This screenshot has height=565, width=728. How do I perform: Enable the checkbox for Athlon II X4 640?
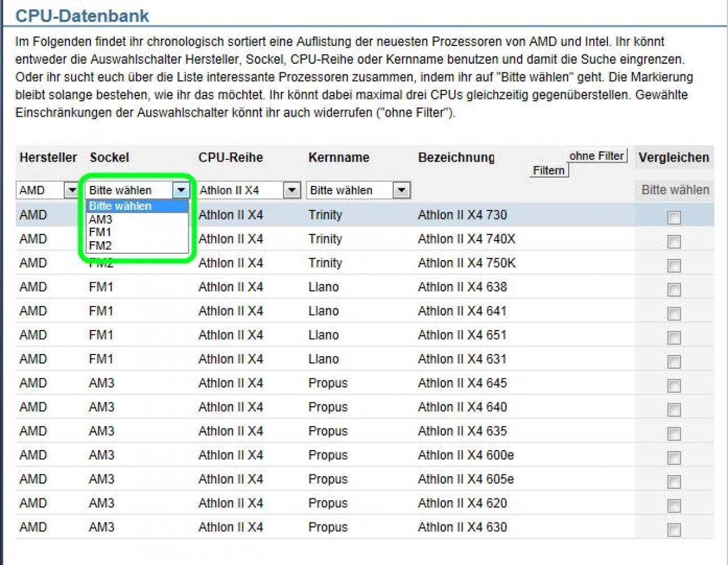coord(674,410)
